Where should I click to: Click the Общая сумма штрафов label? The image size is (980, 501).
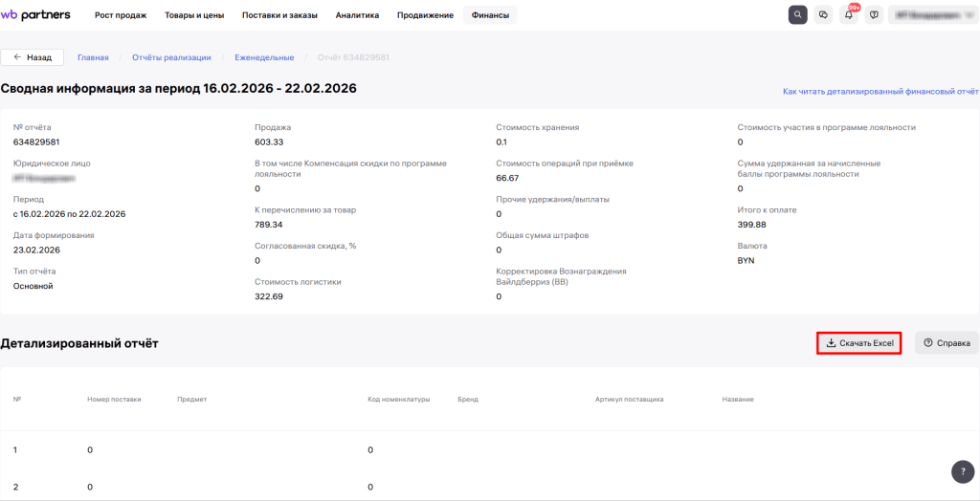coord(543,235)
